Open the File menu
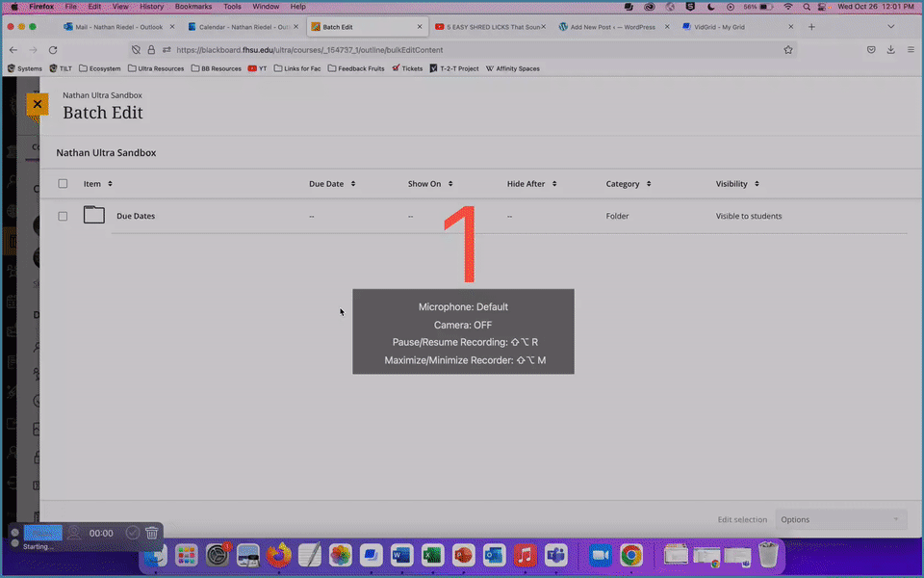 coord(70,7)
